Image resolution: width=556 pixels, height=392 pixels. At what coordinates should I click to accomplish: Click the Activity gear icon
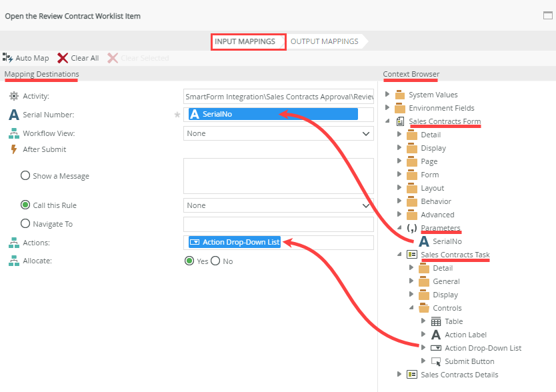coord(15,95)
